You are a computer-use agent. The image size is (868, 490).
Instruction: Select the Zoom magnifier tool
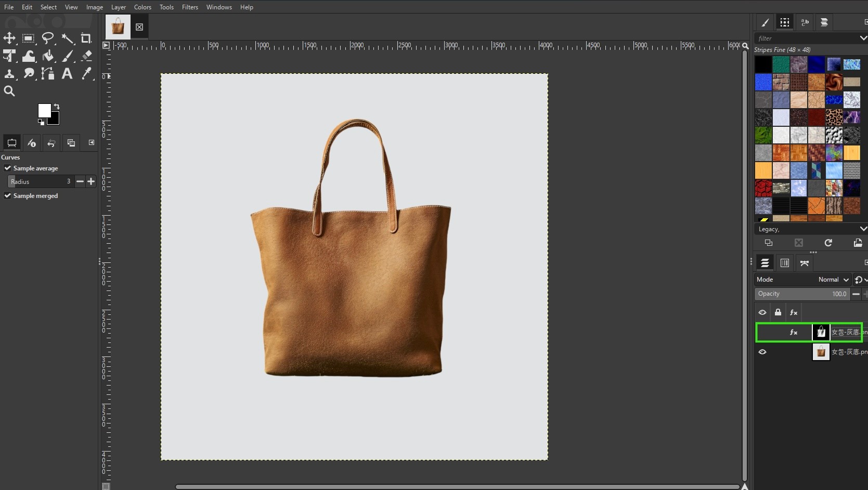[x=9, y=91]
